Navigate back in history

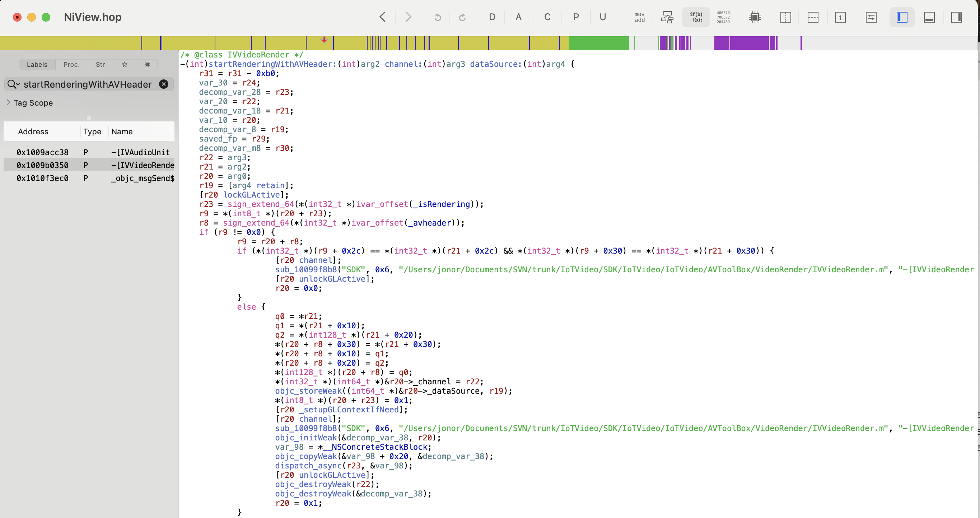pos(383,17)
